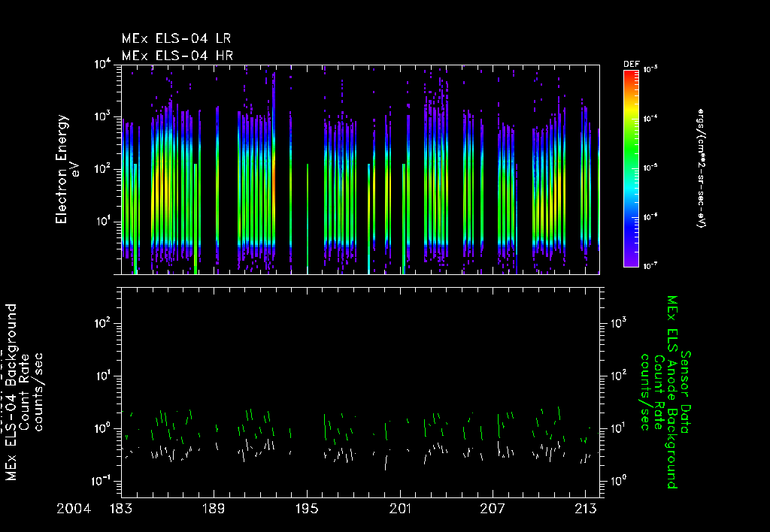Click 10^2 on the left Background Count Rate axis

104,324
